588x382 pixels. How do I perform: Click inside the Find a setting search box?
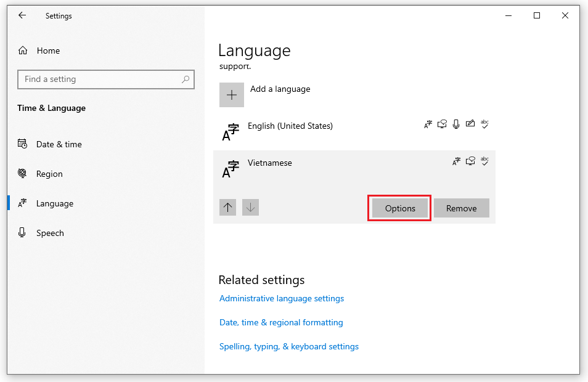(x=105, y=79)
